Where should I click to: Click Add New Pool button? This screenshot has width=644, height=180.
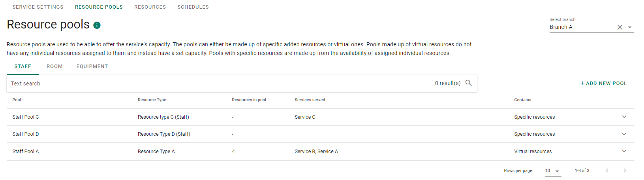pos(603,83)
